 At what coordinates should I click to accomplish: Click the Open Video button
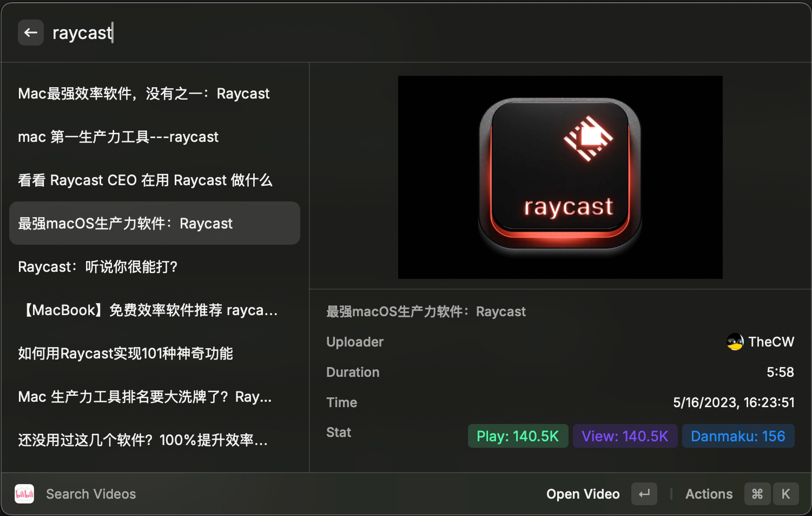tap(583, 494)
